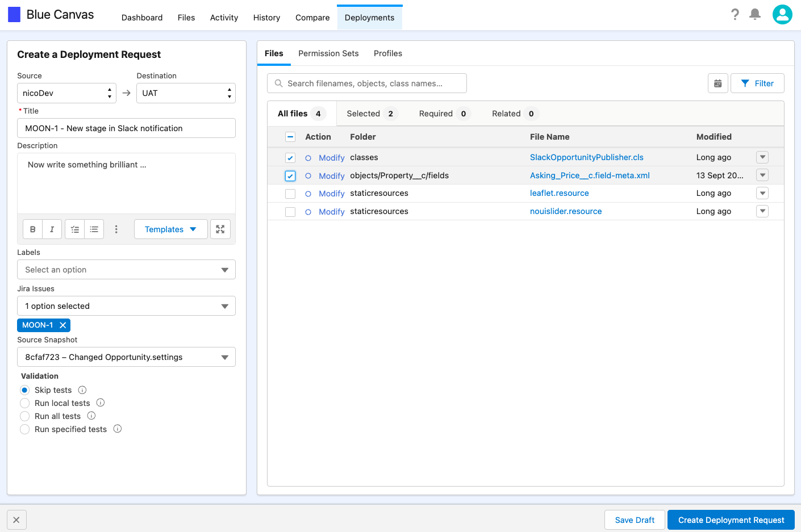Select Run local tests validation
This screenshot has height=532, width=801.
point(24,403)
